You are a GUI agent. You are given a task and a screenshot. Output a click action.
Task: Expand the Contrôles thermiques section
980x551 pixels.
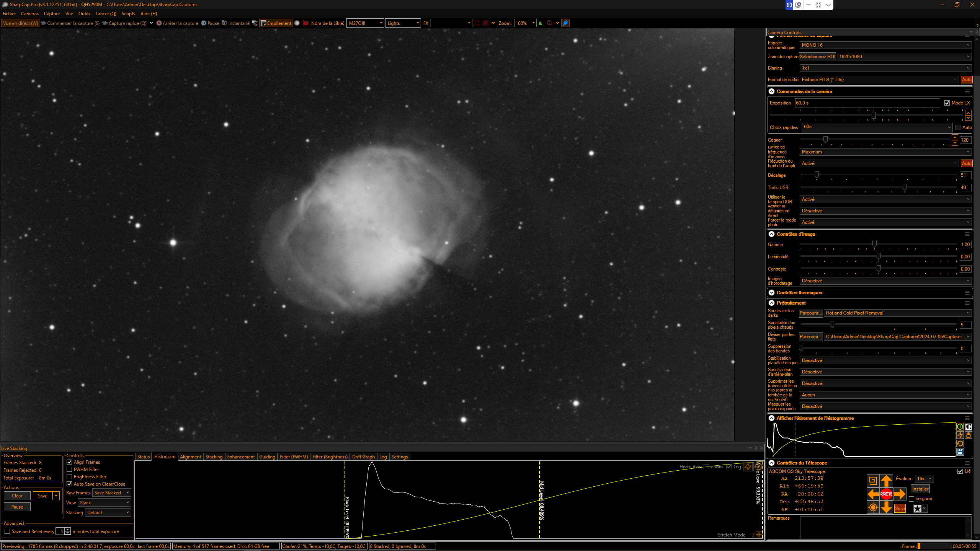[x=772, y=293]
